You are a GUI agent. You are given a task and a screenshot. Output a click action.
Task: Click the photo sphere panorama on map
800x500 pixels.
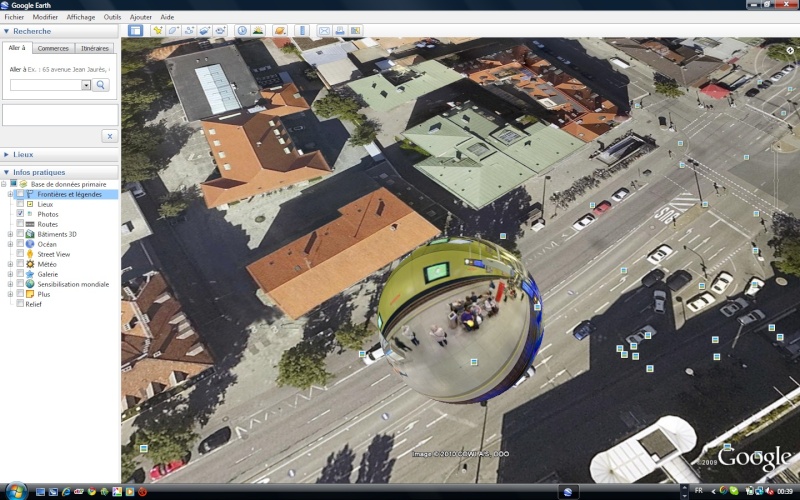pos(459,319)
